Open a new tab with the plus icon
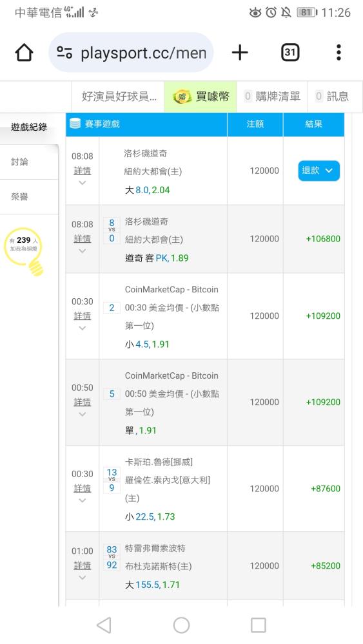This screenshot has height=644, width=363. (x=240, y=53)
